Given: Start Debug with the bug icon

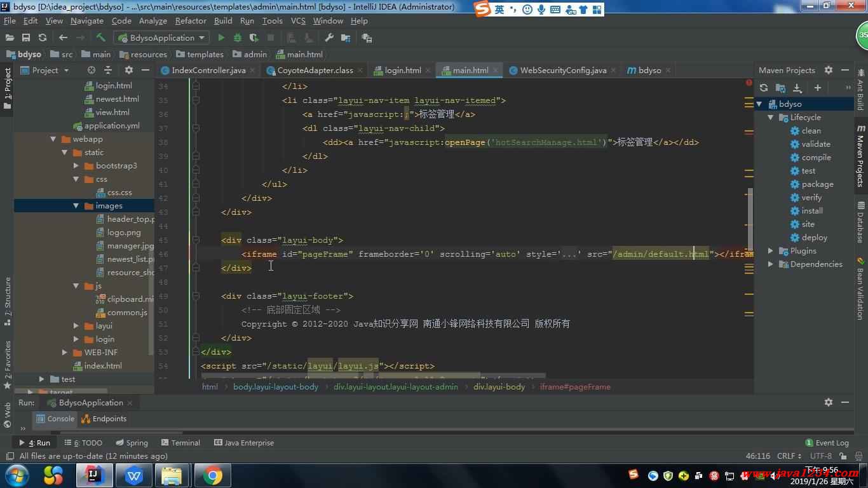Looking at the screenshot, I should pos(238,37).
